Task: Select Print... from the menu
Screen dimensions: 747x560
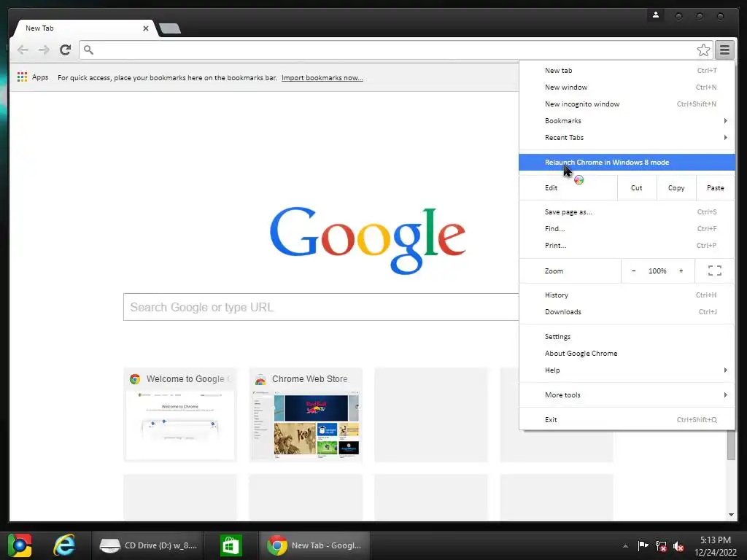Action: [x=627, y=245]
